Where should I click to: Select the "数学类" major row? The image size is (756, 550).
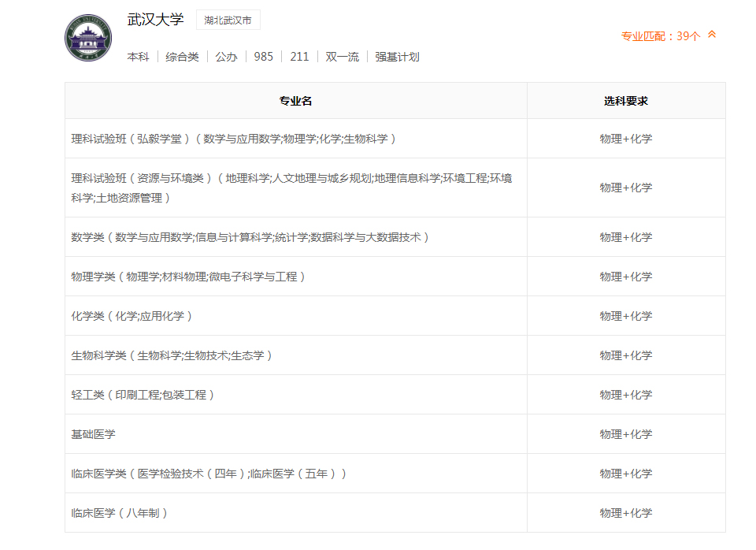pyautogui.click(x=236, y=236)
